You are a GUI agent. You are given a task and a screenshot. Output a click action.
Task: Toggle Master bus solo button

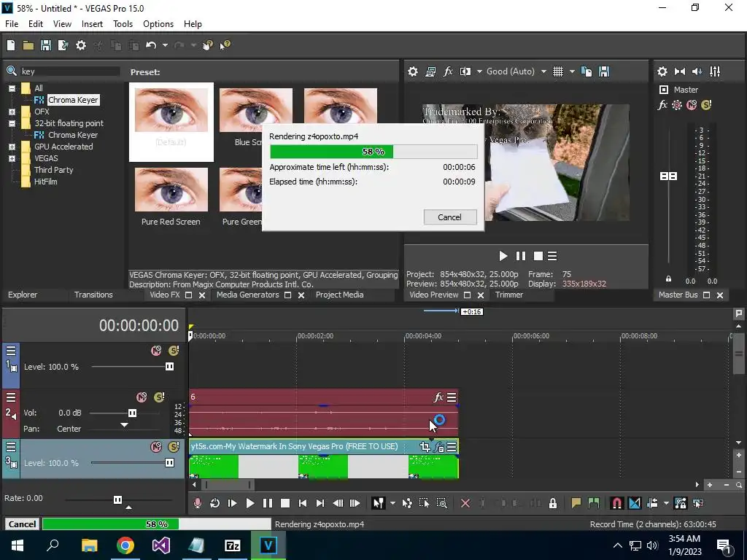[706, 105]
